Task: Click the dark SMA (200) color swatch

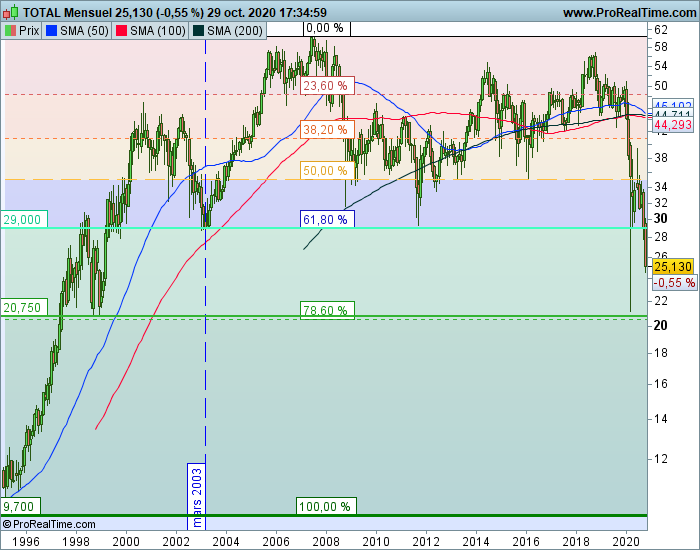Action: click(x=198, y=31)
